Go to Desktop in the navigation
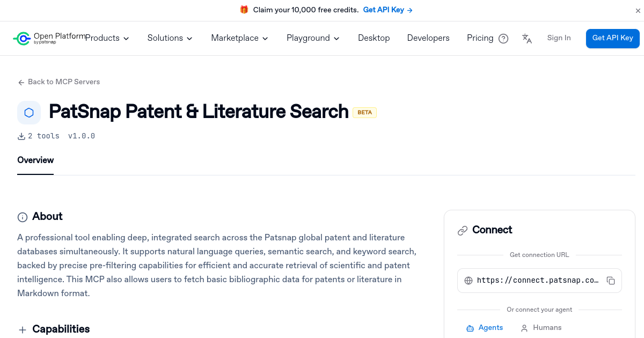The width and height of the screenshot is (644, 338). 374,38
